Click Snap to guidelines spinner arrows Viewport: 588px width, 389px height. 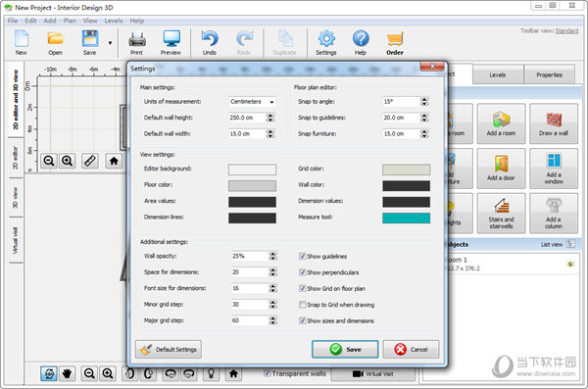[424, 118]
